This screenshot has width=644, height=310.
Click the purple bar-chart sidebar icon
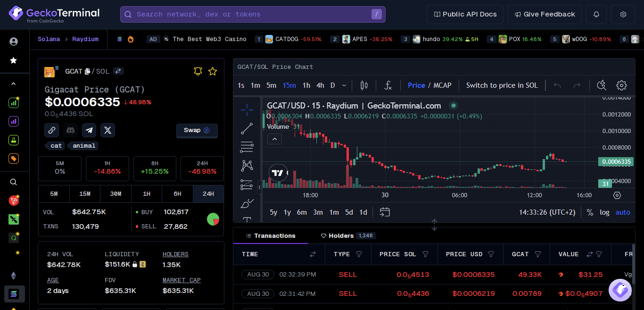point(14,121)
